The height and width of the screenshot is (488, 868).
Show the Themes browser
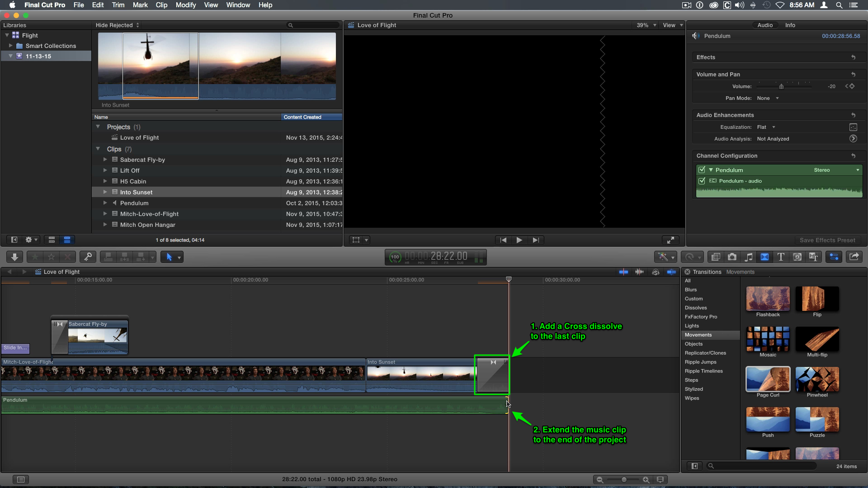click(x=814, y=257)
